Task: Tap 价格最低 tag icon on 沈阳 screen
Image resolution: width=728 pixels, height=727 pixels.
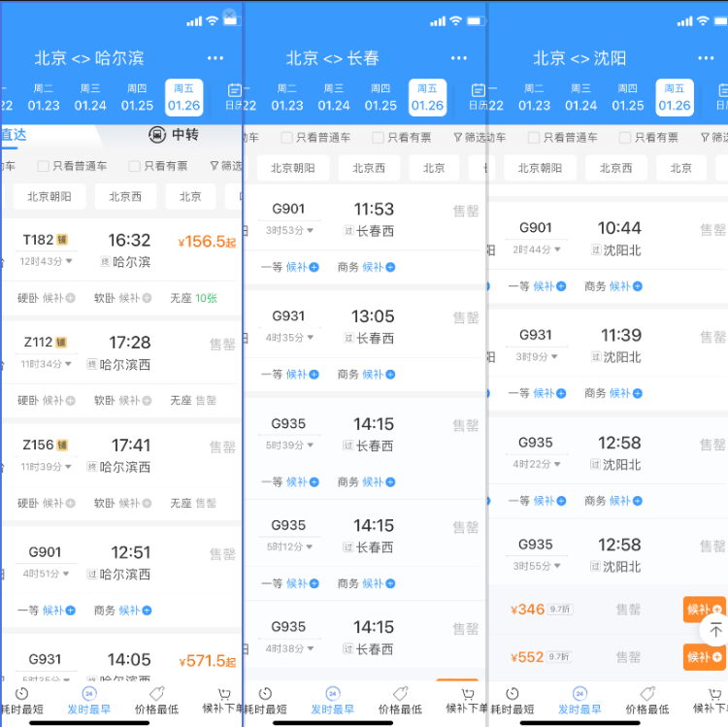Action: pyautogui.click(x=646, y=694)
